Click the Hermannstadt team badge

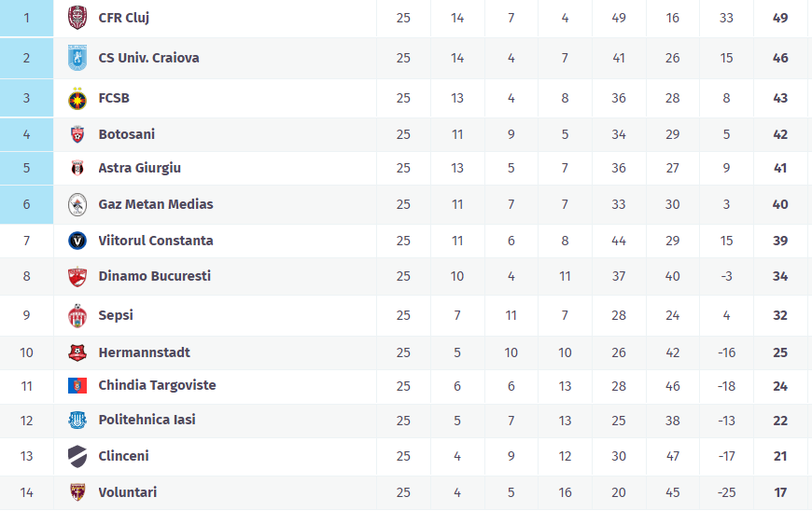(x=77, y=352)
